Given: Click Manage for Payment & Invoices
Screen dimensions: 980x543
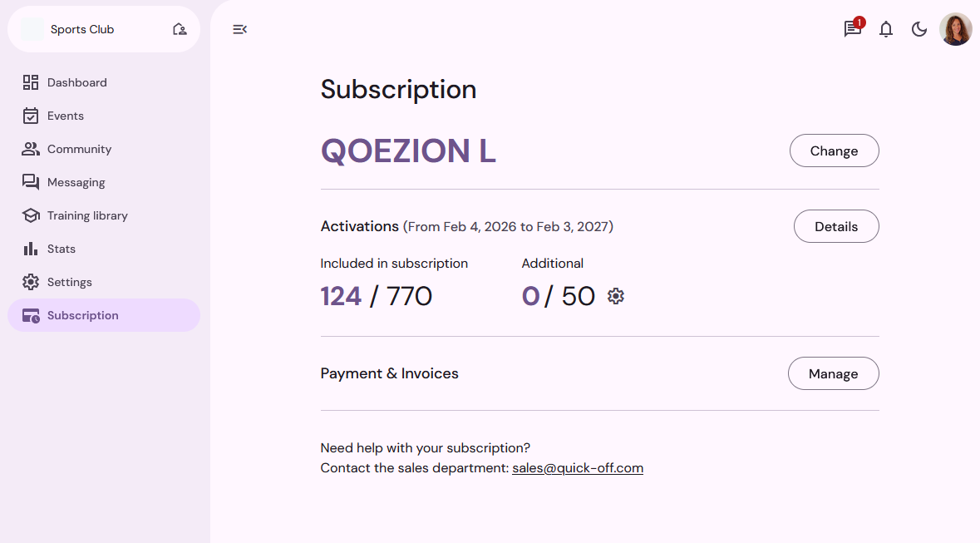Looking at the screenshot, I should (833, 373).
